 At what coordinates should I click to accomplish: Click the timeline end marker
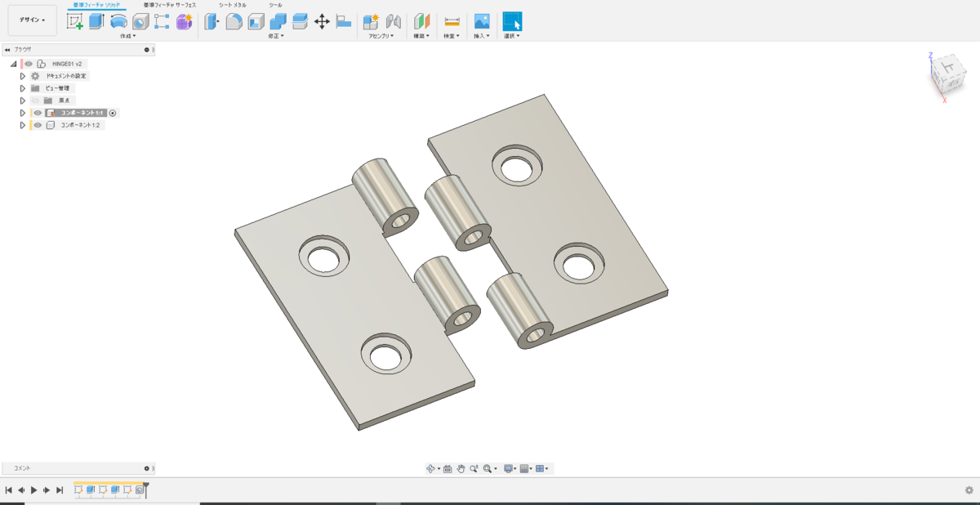[x=146, y=489]
